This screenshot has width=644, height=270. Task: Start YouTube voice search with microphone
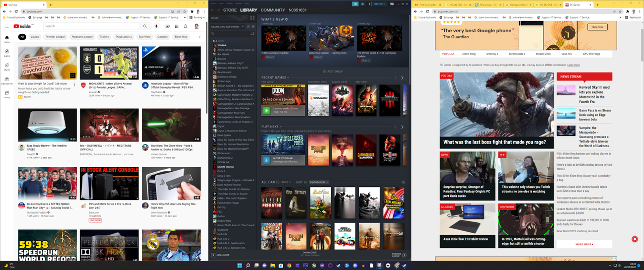156,26
